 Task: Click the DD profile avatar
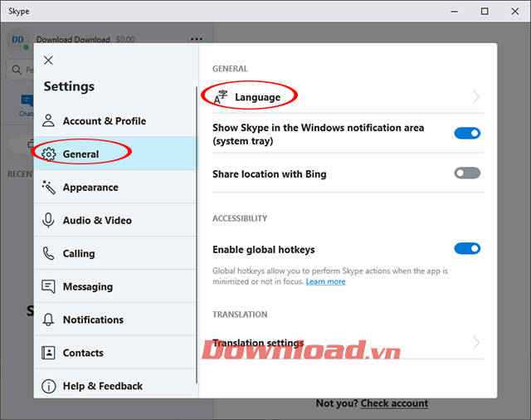point(18,40)
